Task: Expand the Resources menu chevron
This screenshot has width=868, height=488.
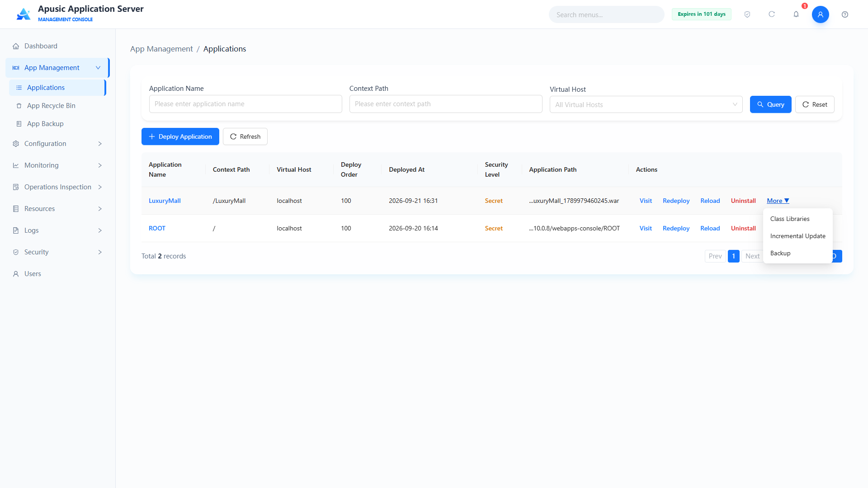Action: pyautogui.click(x=100, y=209)
